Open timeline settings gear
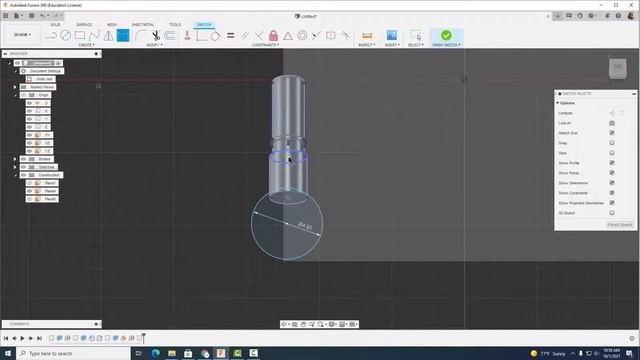This screenshot has height=360, width=640. pyautogui.click(x=632, y=338)
